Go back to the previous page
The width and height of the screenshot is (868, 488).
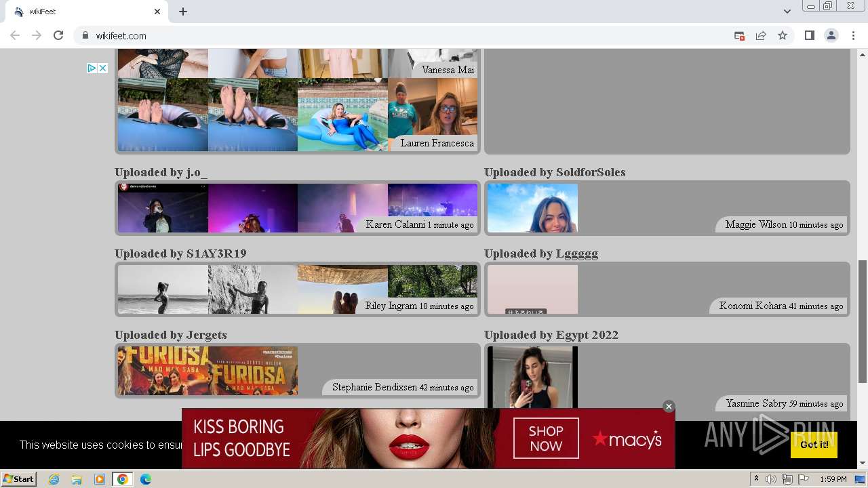click(x=15, y=36)
